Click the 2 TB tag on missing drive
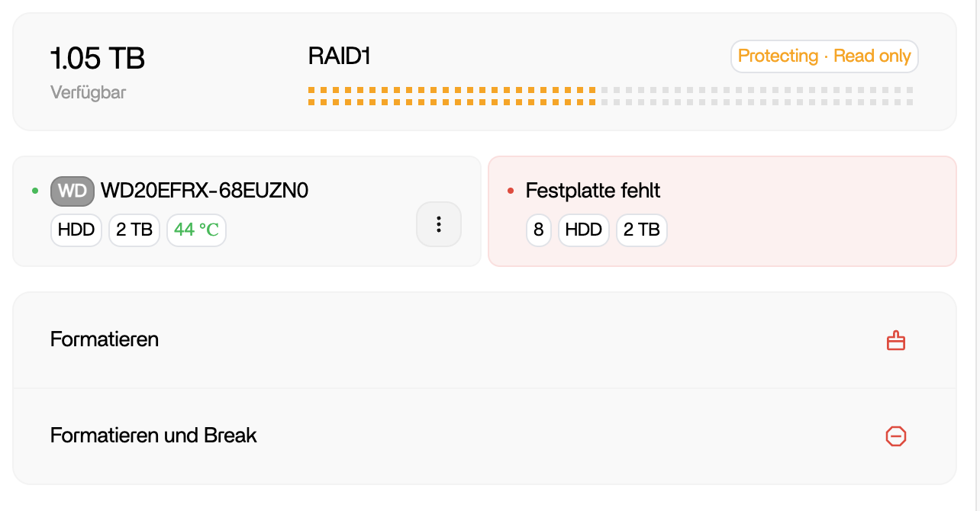 point(642,230)
